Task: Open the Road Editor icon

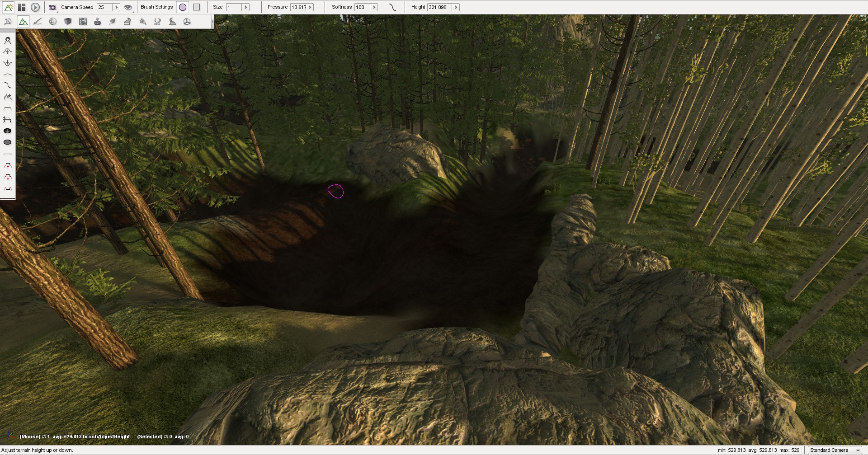Action: coord(172,21)
